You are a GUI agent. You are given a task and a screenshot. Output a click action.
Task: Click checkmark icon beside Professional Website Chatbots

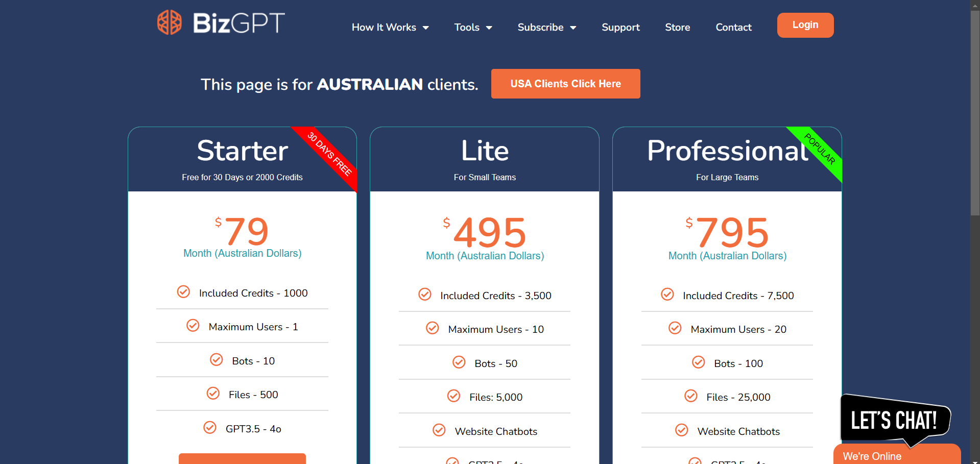[x=682, y=430]
